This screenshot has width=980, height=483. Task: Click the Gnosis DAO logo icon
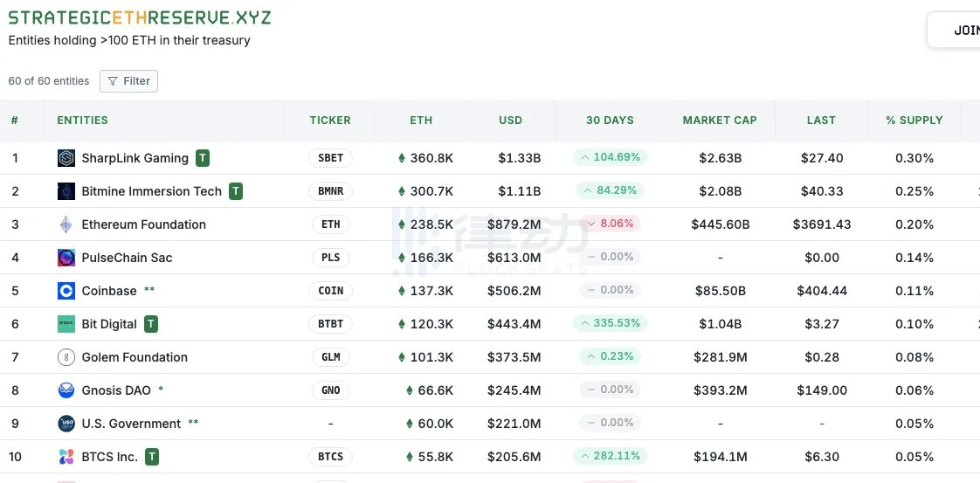[x=66, y=390]
